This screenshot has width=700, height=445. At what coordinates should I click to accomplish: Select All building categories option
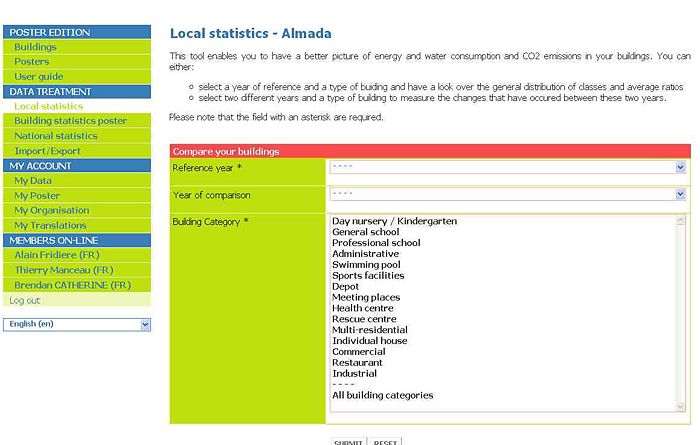(x=382, y=395)
